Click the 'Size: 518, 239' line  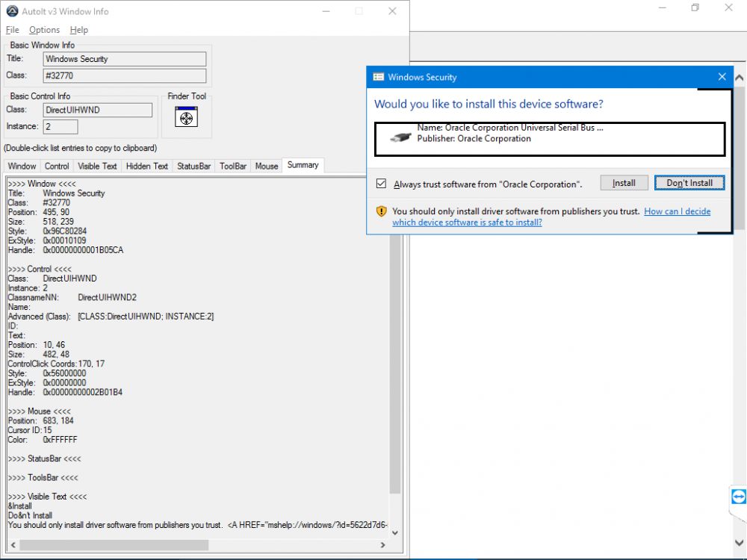(41, 222)
